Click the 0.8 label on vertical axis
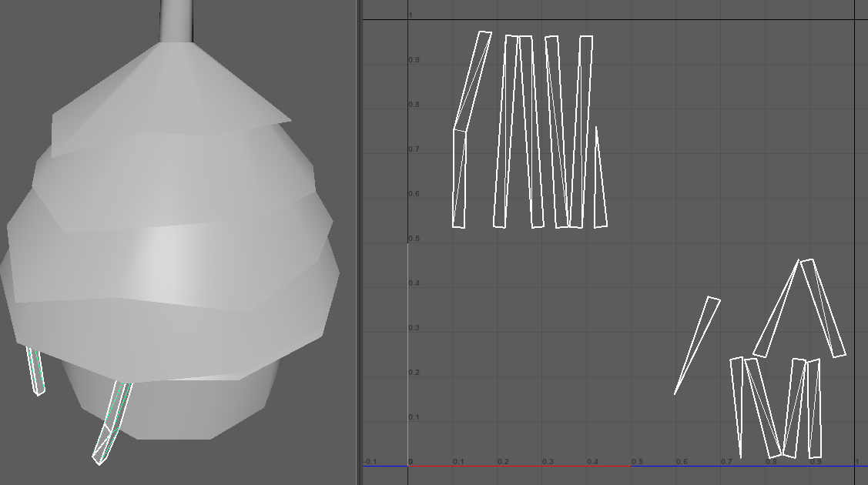This screenshot has height=485, width=868. point(414,105)
